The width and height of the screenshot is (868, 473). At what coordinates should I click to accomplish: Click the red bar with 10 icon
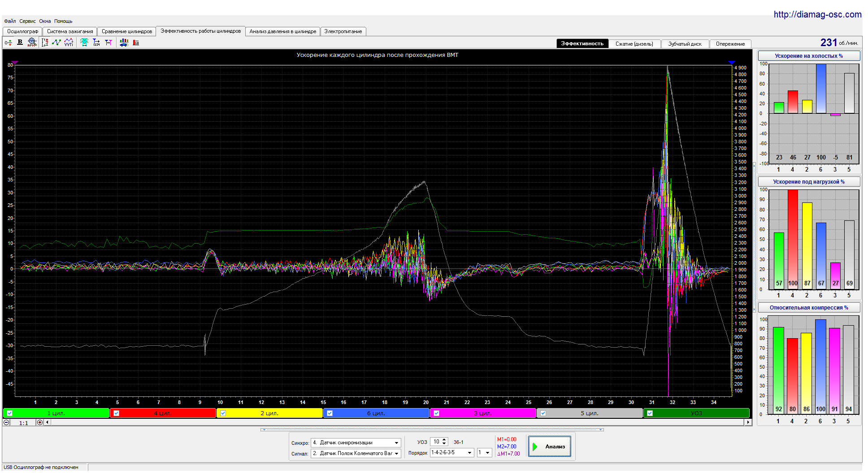136,43
